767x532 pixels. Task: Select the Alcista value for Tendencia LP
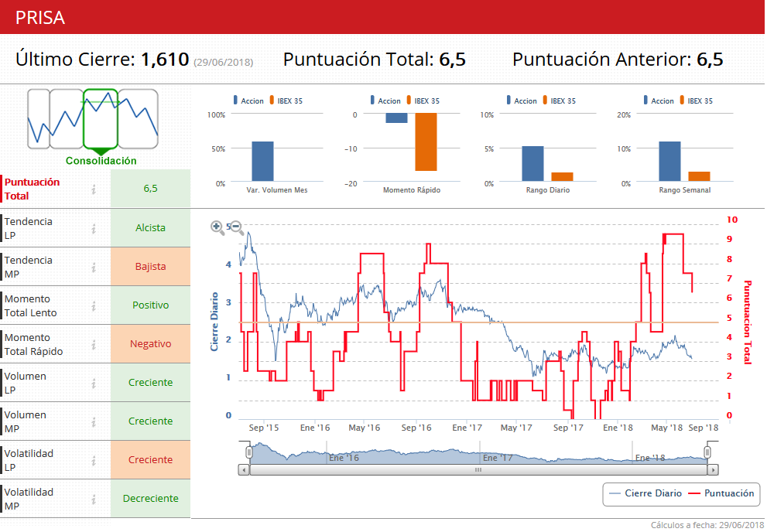click(x=150, y=228)
